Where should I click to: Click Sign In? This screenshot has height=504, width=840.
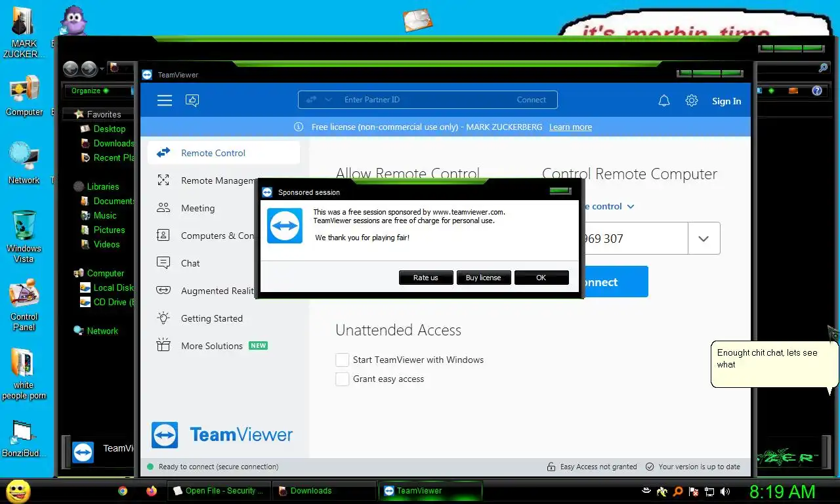(x=726, y=101)
